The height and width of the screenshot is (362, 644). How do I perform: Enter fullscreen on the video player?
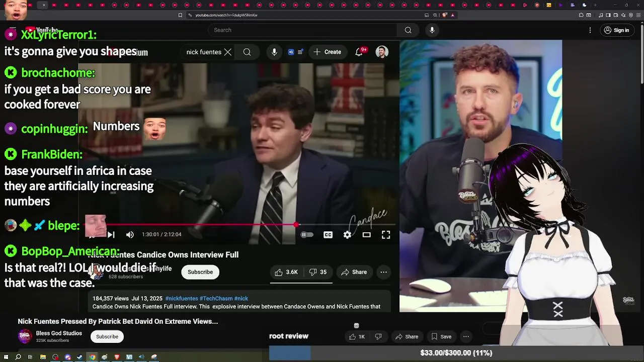[386, 235]
